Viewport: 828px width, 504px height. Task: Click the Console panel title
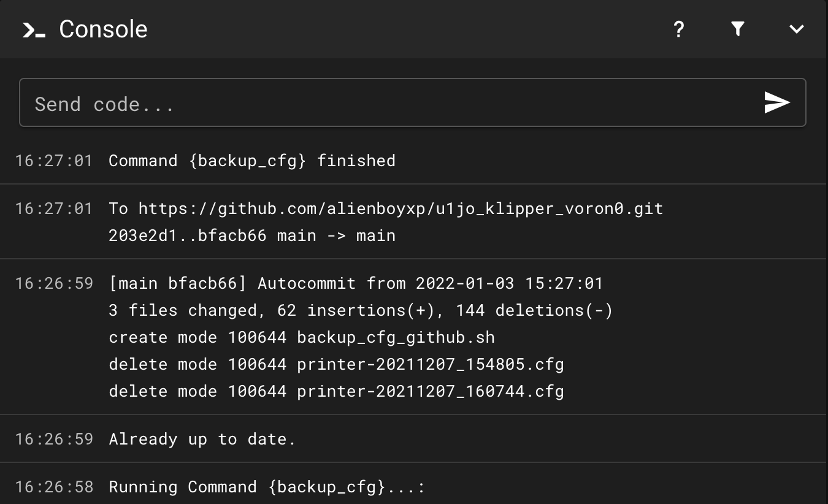tap(103, 29)
